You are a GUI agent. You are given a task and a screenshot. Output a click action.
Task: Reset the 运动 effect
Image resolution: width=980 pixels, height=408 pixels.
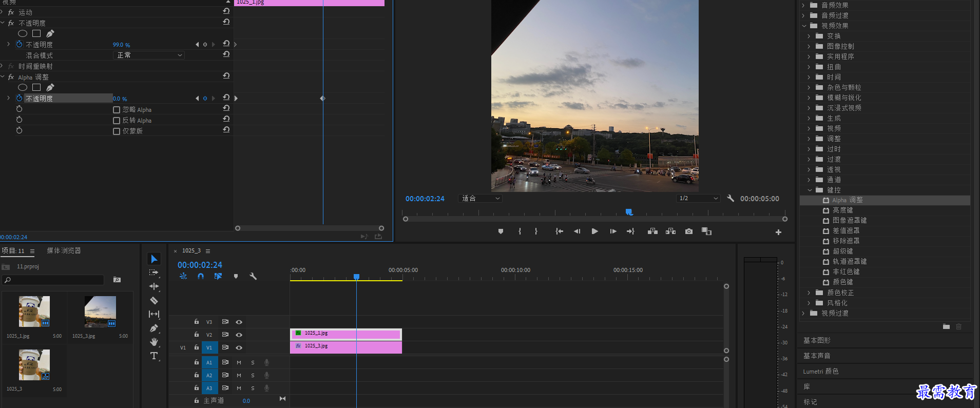(226, 11)
